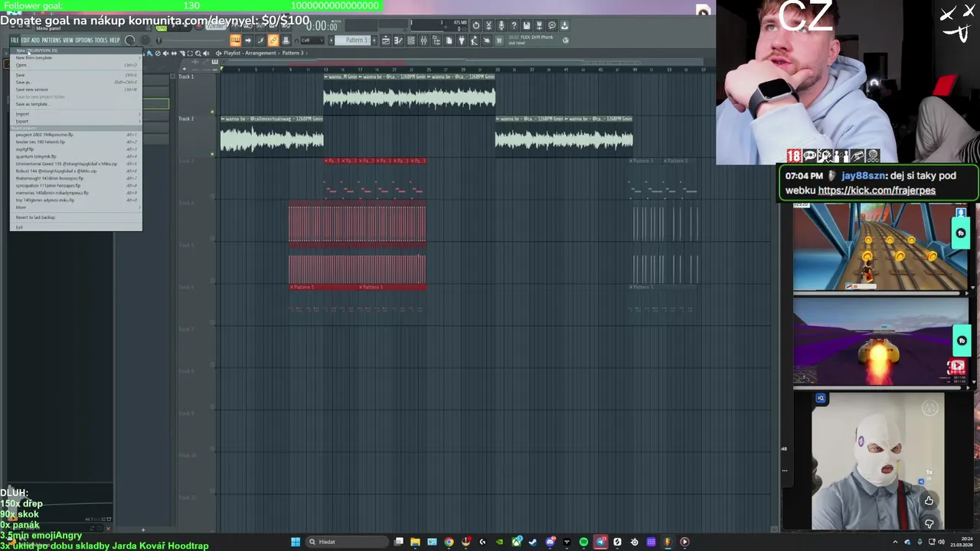The width and height of the screenshot is (980, 551).
Task: Open recent project quantum tomymik.flp
Action: [x=76, y=156]
